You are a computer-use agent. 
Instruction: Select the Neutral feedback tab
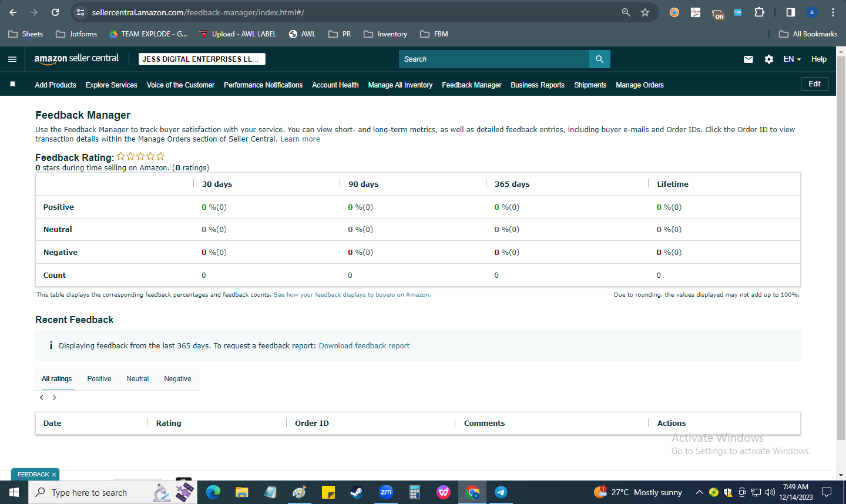[x=137, y=379]
